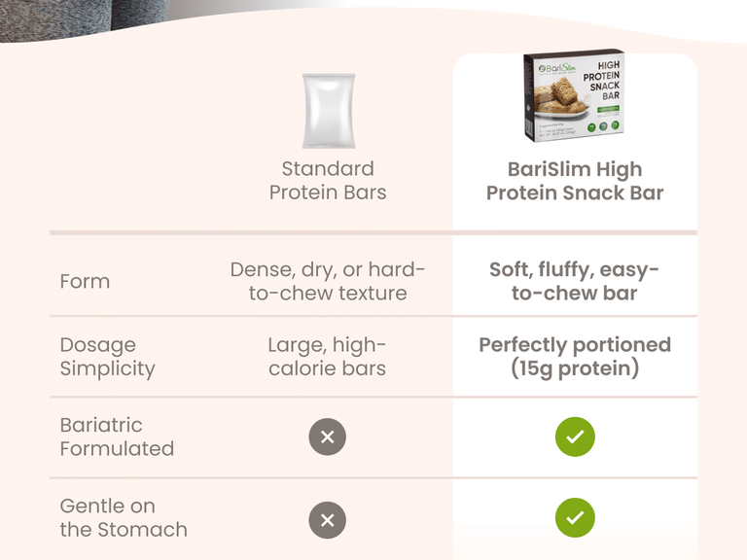Viewport: 747px width, 560px height.
Task: Click the BariSlim snack bar box image
Action: click(574, 97)
